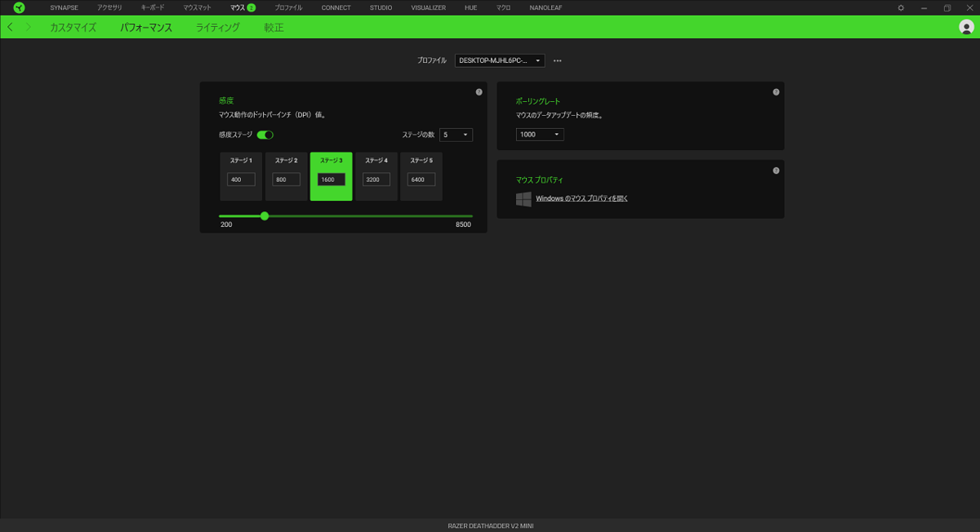Click the 200 minimum DPI value
The image size is (980, 532).
(226, 224)
